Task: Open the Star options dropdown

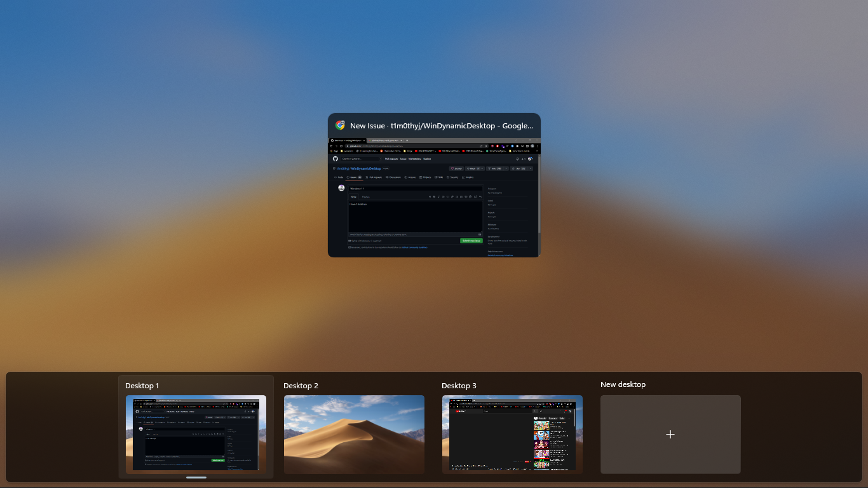Action: 530,168
